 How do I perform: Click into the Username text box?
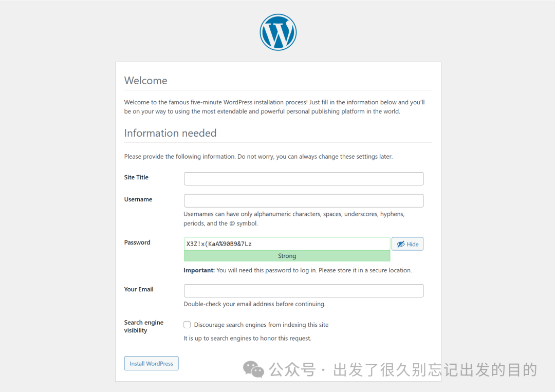click(303, 201)
